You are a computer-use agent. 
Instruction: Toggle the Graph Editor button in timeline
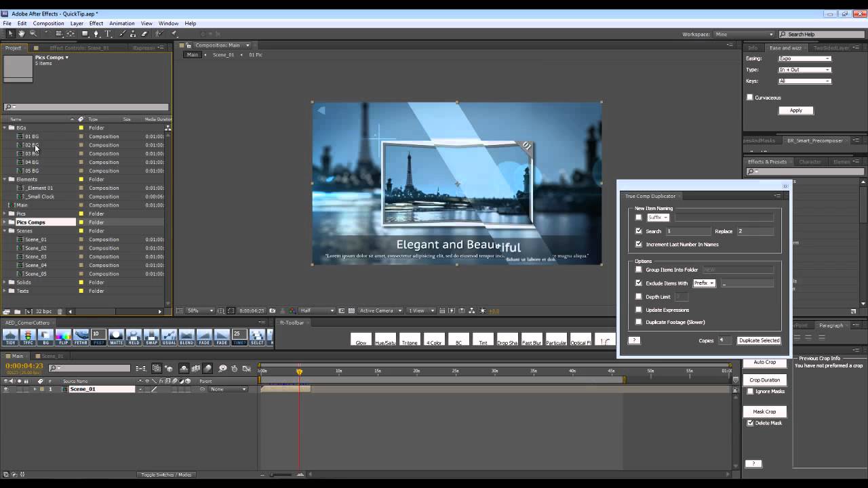point(247,369)
